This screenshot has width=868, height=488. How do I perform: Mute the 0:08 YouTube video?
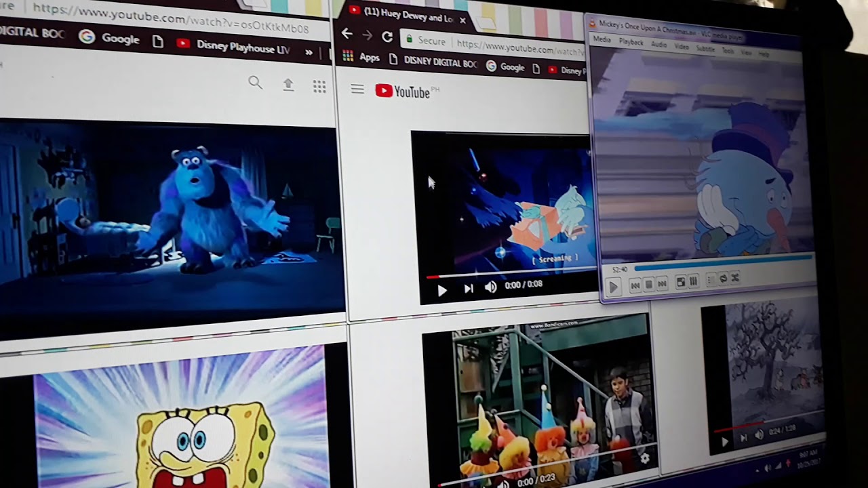491,287
